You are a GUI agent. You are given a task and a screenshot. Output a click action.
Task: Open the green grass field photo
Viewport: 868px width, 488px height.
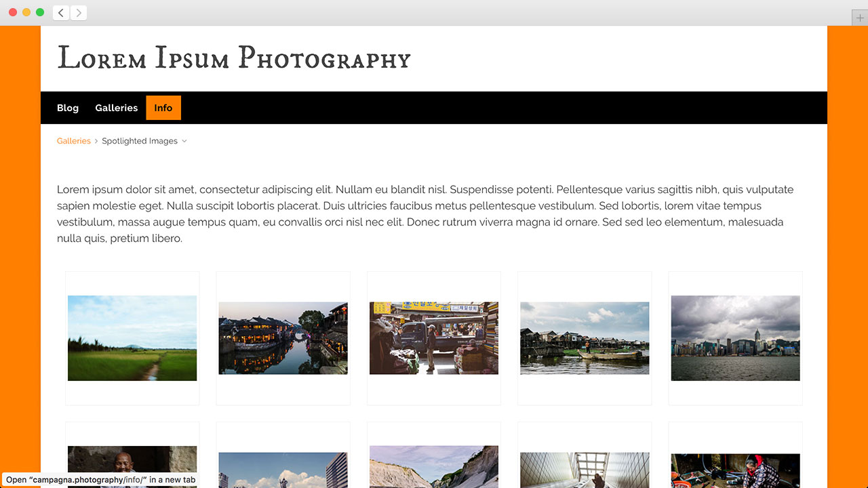pyautogui.click(x=132, y=338)
